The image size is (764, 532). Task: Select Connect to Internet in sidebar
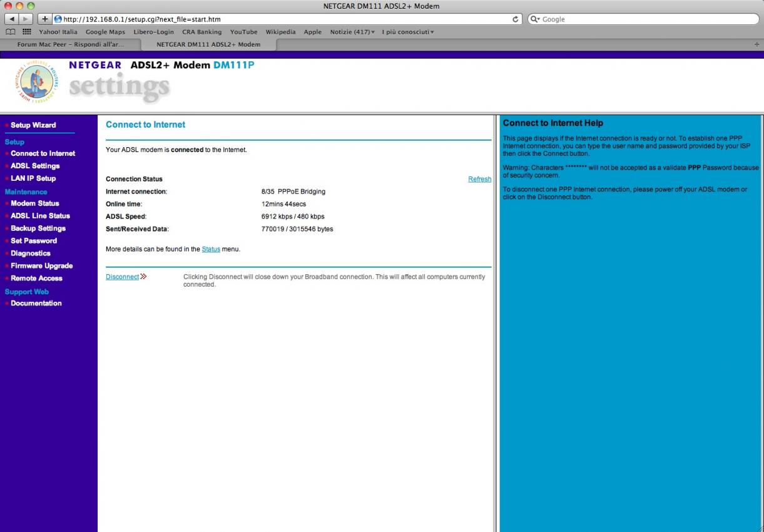pos(43,153)
